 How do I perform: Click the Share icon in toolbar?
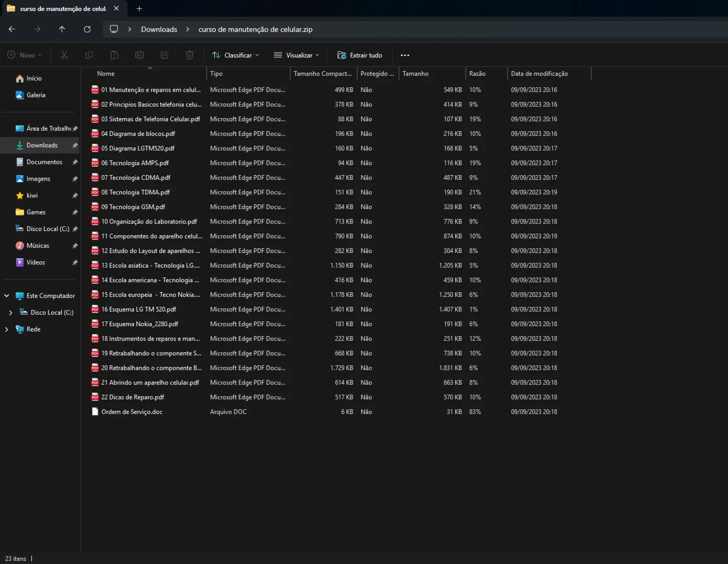click(x=165, y=55)
